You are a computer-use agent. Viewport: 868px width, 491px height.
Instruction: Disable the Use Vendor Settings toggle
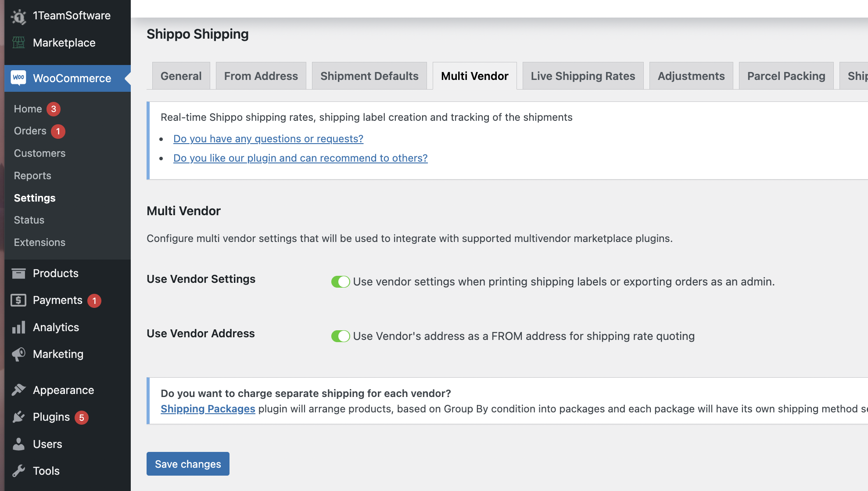tap(341, 282)
